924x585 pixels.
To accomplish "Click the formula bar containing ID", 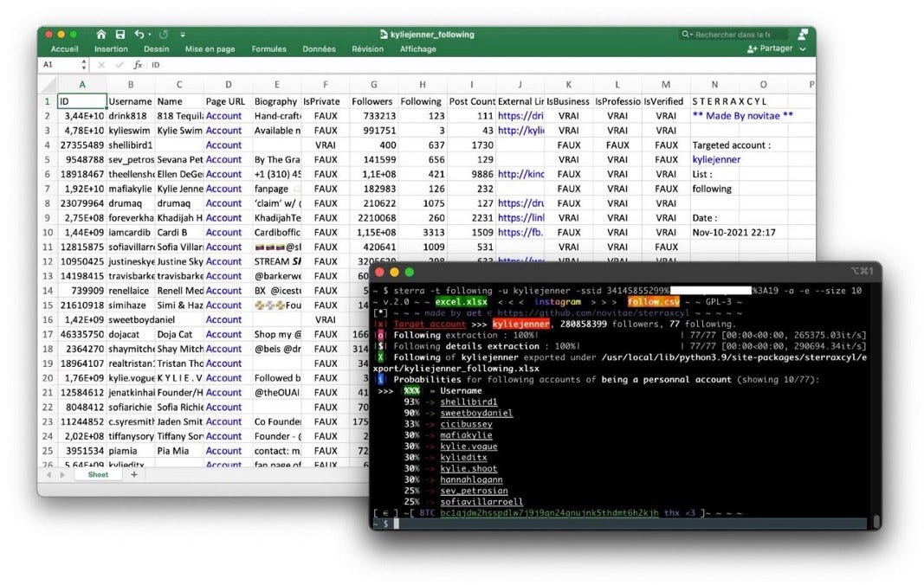I will [x=481, y=65].
